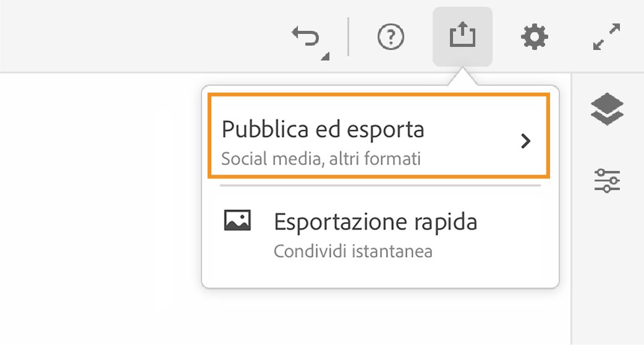Viewport: 644px width, 345px height.
Task: Open the layer properties sliders icon
Action: click(x=607, y=180)
